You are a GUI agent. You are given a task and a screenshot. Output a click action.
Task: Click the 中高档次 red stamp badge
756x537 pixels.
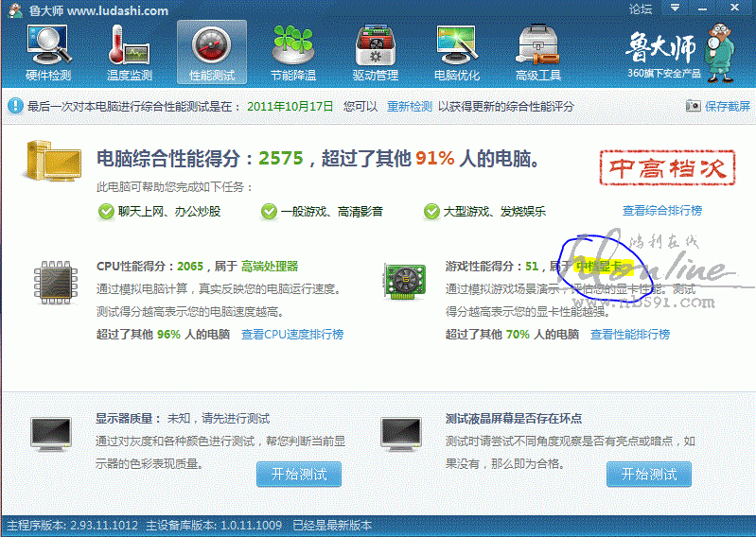[x=667, y=167]
